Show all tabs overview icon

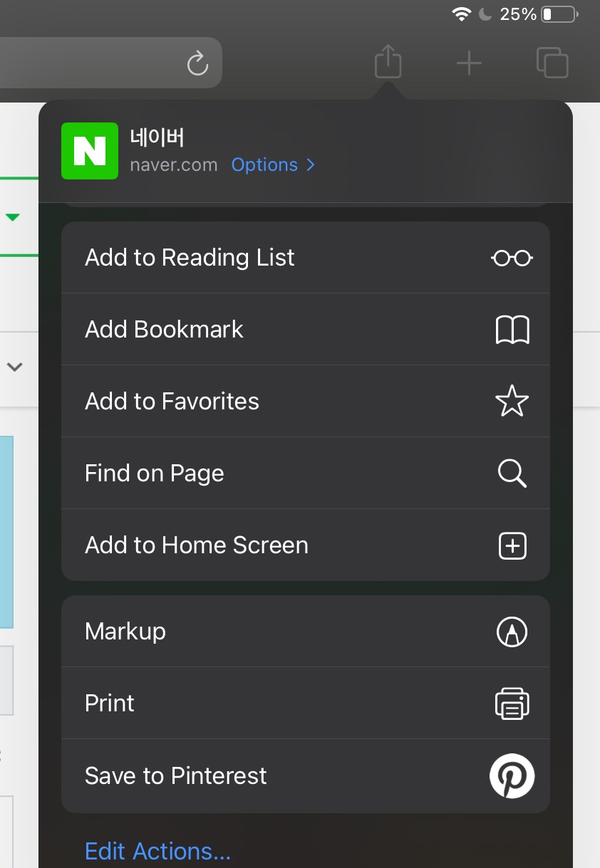pyautogui.click(x=552, y=62)
